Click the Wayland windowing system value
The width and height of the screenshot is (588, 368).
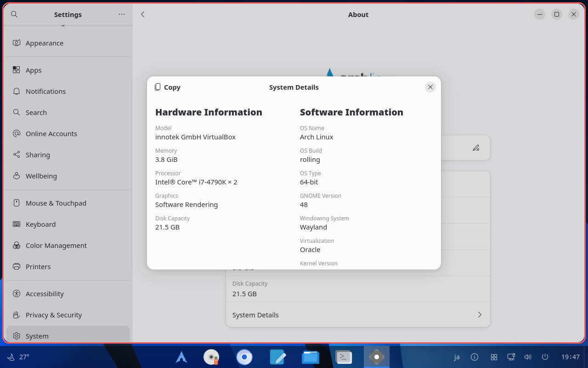[313, 227]
